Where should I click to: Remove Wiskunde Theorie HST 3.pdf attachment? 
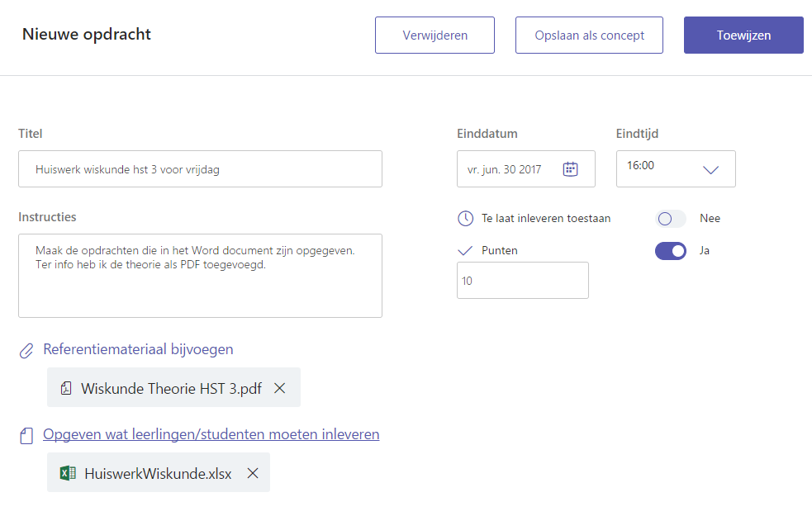click(x=280, y=388)
